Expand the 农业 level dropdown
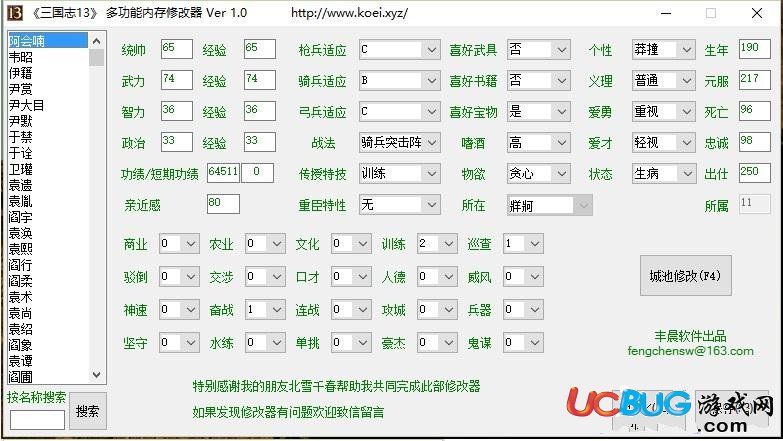 coord(265,244)
